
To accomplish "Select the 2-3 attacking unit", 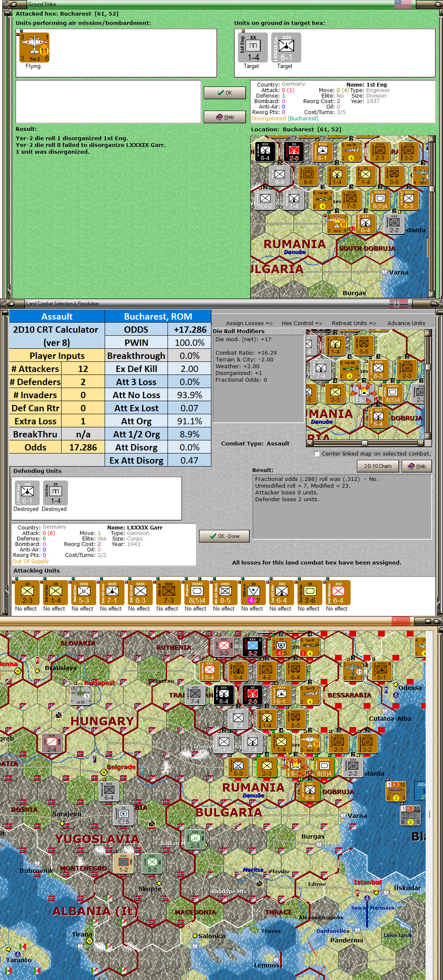I will click(x=27, y=592).
